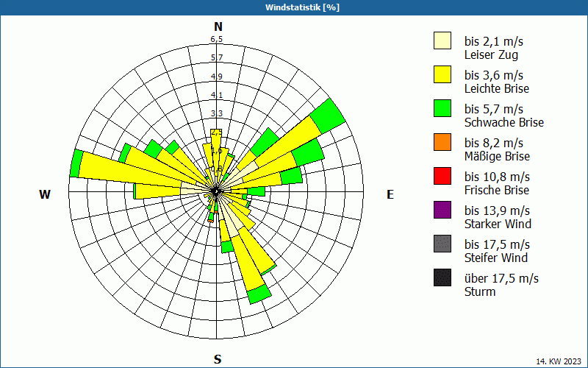Image resolution: width=588 pixels, height=368 pixels.
Task: Click the 'Sturm' legend label
Action: coord(480,291)
